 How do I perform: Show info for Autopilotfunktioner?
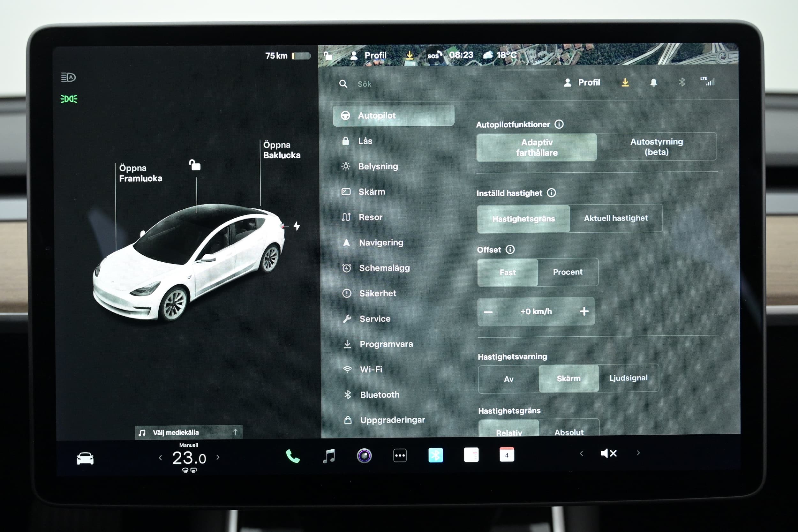click(559, 124)
